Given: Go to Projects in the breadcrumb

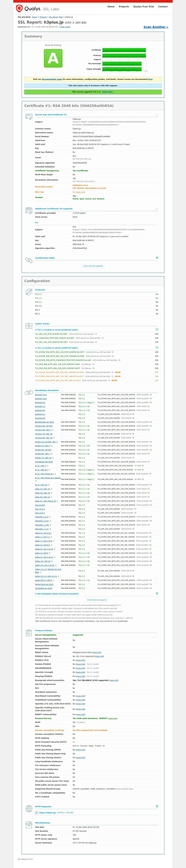Looking at the screenshot, I should pyautogui.click(x=43, y=17).
